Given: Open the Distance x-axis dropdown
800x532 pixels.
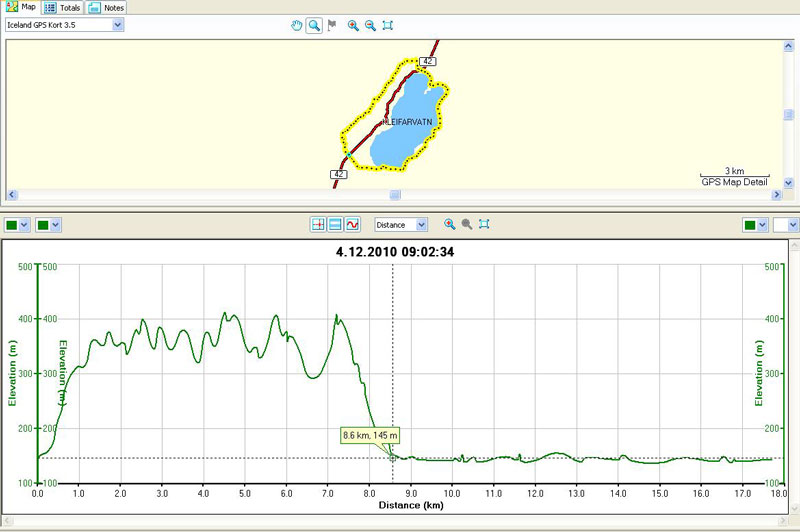Looking at the screenshot, I should [421, 225].
